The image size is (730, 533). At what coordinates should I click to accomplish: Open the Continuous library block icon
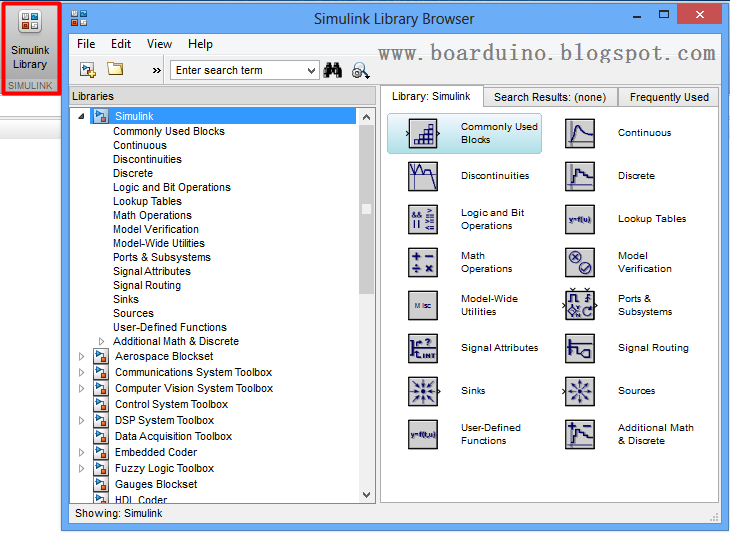coord(580,134)
